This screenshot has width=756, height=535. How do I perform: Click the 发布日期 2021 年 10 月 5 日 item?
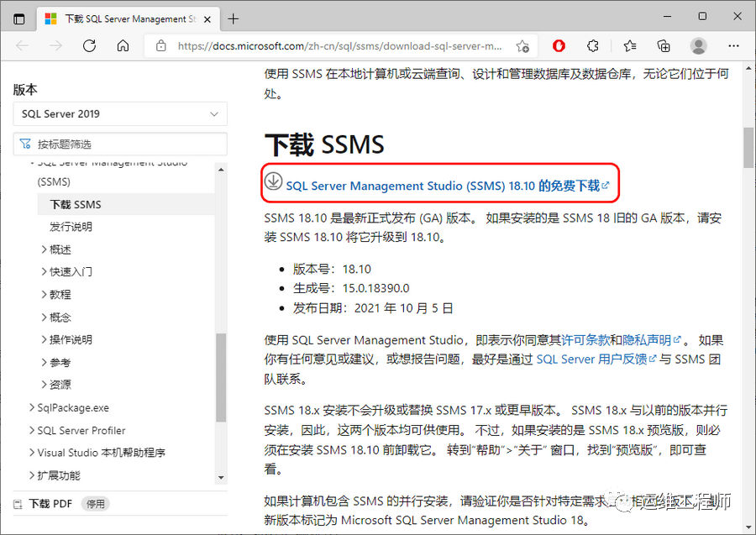[x=373, y=308]
